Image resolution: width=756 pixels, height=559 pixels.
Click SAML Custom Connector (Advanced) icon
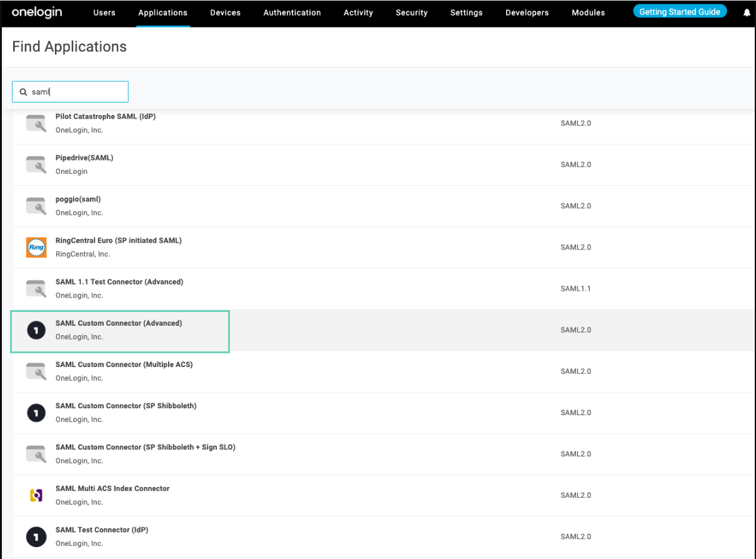[36, 330]
